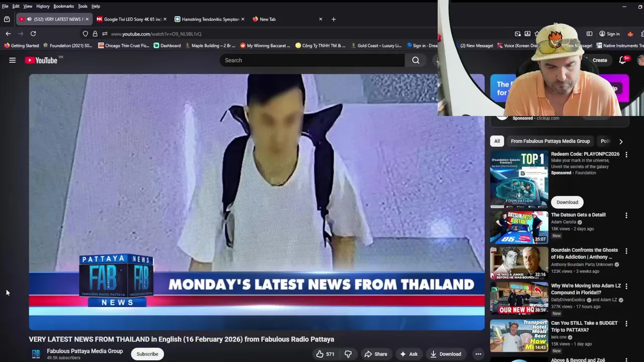Click Sign in button in Firefox toolbar
The image size is (644, 362).
coord(609,34)
